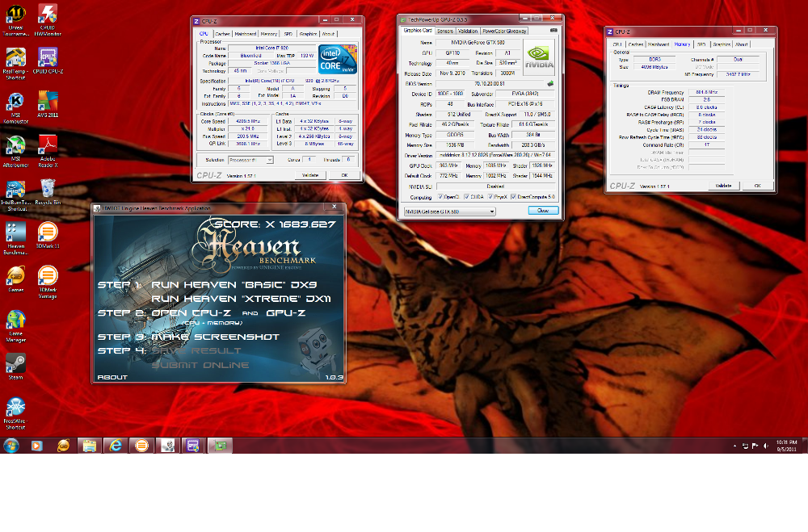Click OK in the CPU-Z window showing memory timings
808x532 pixels.
pos(757,186)
